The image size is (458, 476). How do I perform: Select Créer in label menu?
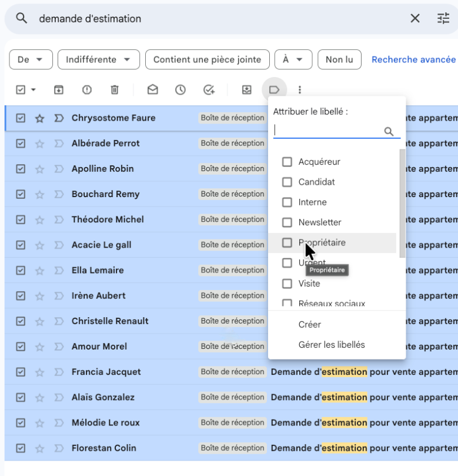(x=310, y=325)
